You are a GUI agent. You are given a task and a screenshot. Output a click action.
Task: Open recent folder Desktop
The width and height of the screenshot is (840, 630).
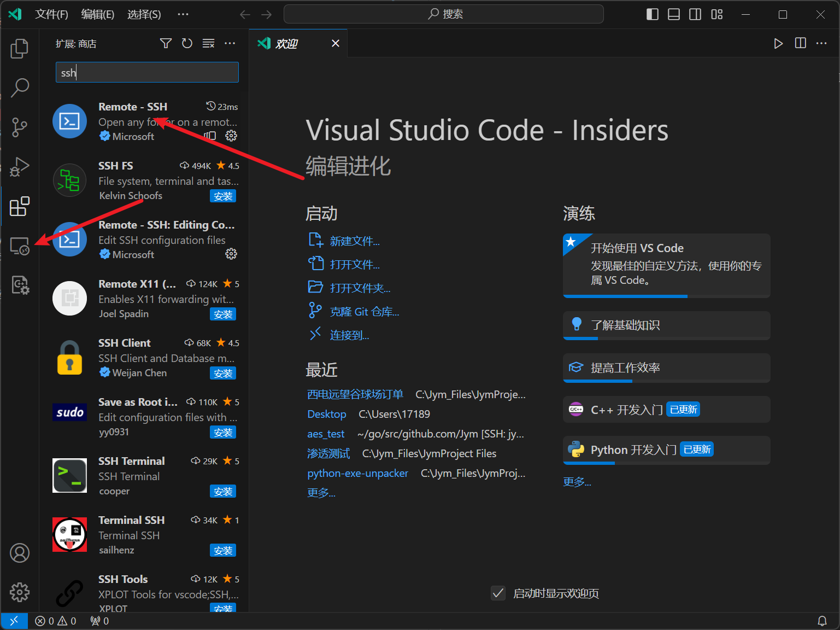[327, 414]
